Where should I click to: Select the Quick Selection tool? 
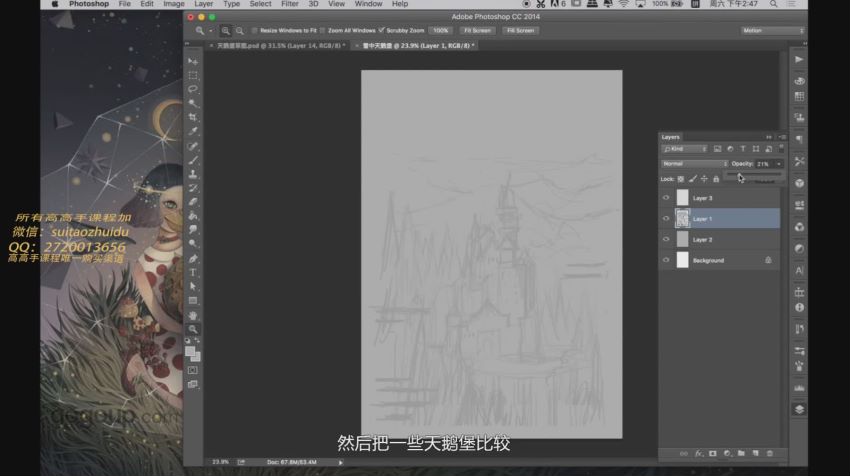click(x=193, y=103)
